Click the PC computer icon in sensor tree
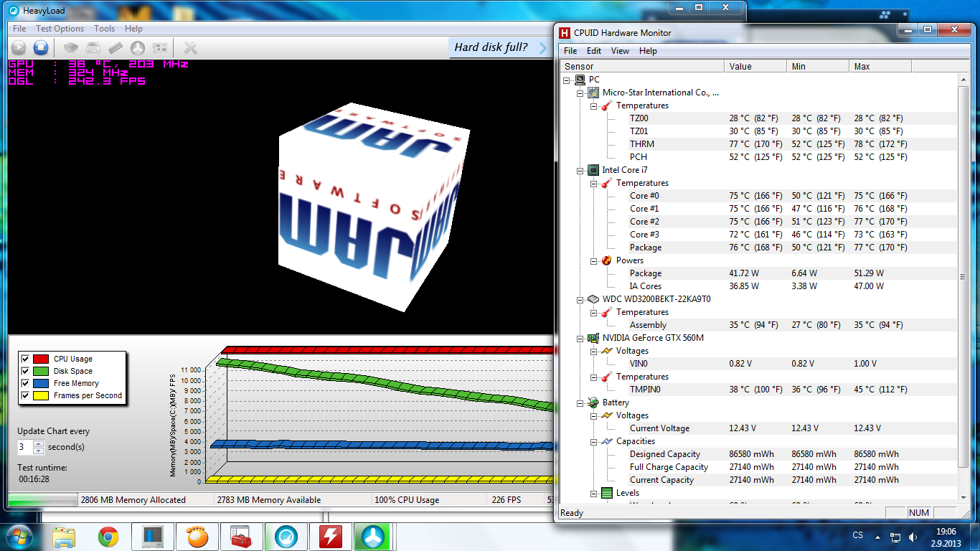Screen dimensions: 980x551 pyautogui.click(x=580, y=80)
